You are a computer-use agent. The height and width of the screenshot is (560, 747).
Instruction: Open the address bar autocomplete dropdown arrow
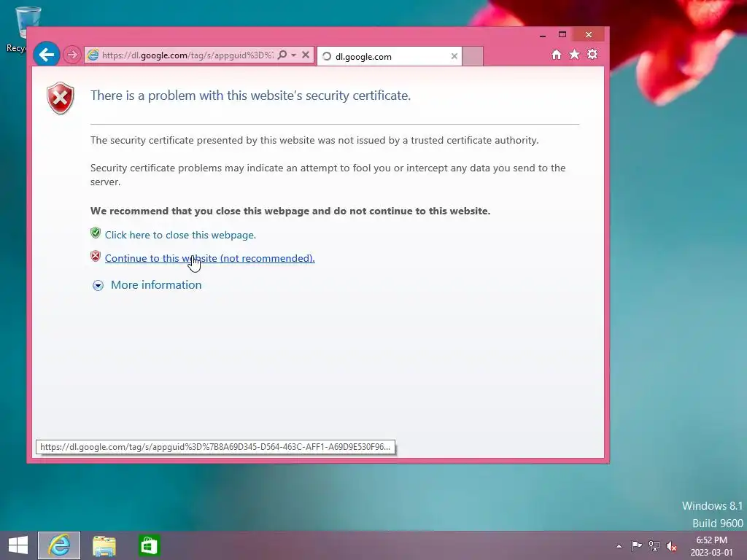[x=293, y=55]
